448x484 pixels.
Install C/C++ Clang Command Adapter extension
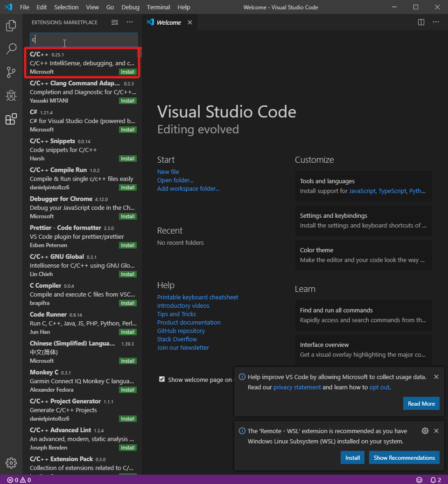tap(127, 101)
